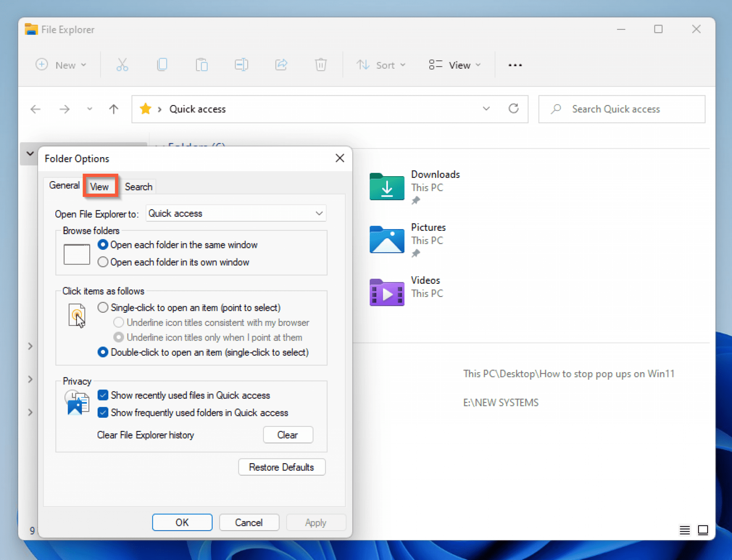Click the Search Quick access field
The image size is (732, 560).
[622, 109]
